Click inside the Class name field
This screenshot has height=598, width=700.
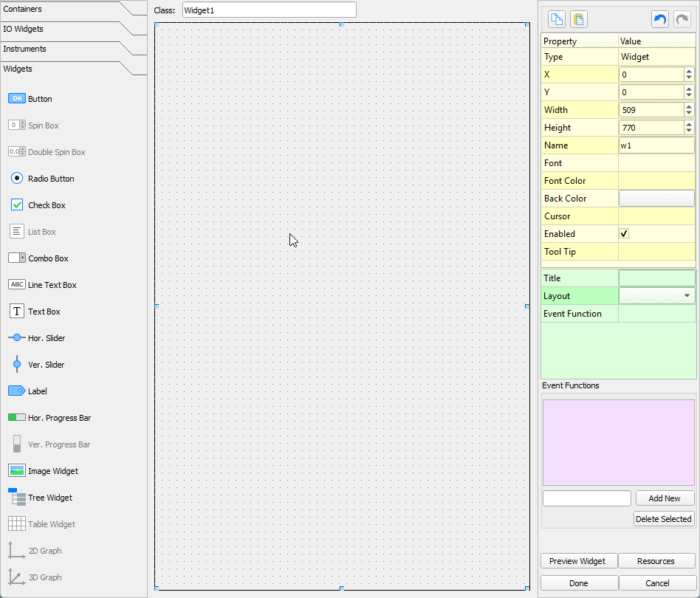269,10
